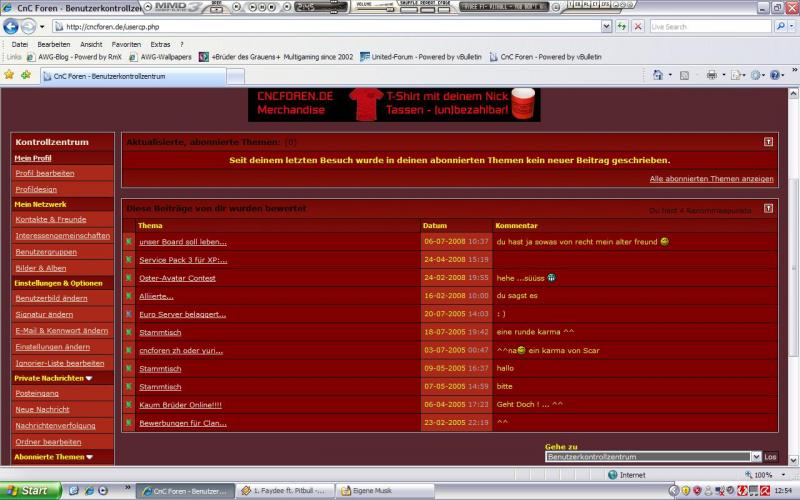This screenshot has height=500, width=800.
Task: Click the Stop loading icon
Action: tap(638, 27)
